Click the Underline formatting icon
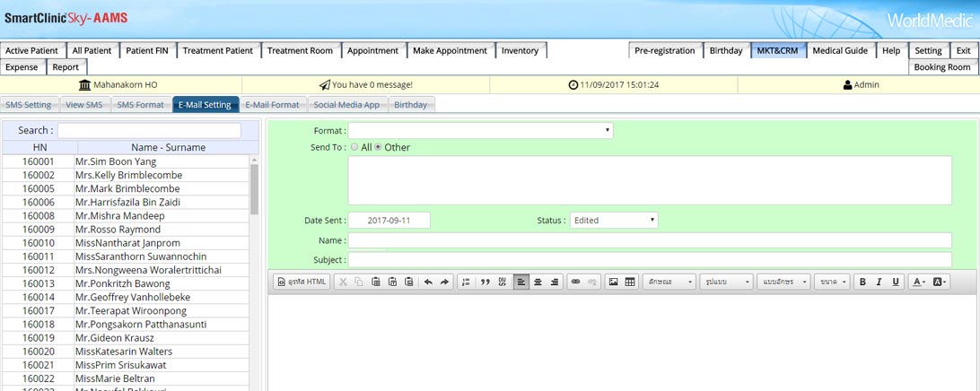 895,282
